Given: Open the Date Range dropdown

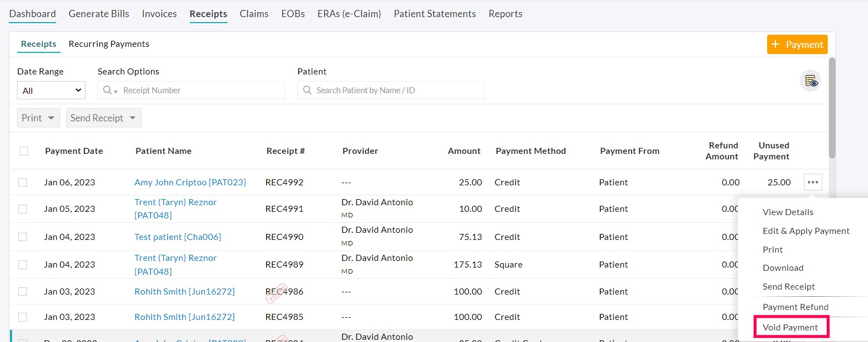Looking at the screenshot, I should coord(51,90).
